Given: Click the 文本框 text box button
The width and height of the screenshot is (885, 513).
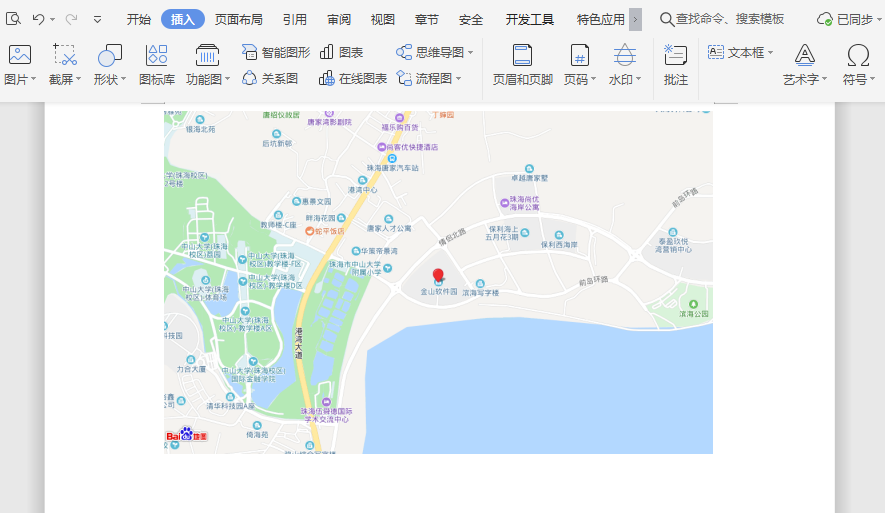Looking at the screenshot, I should pos(736,52).
